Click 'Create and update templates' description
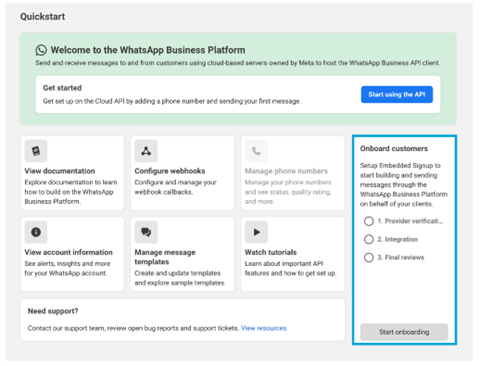 pyautogui.click(x=180, y=278)
